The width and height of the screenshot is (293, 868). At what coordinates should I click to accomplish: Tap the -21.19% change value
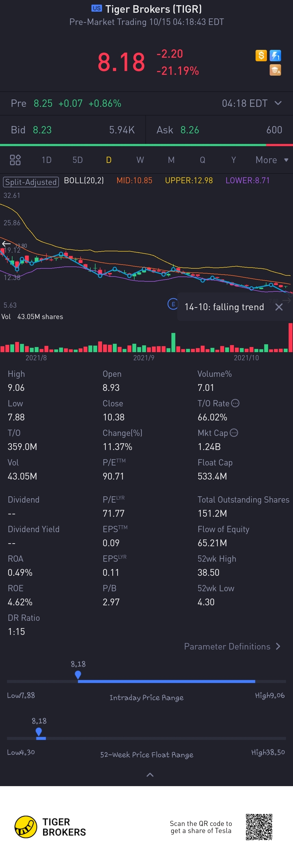click(x=177, y=71)
